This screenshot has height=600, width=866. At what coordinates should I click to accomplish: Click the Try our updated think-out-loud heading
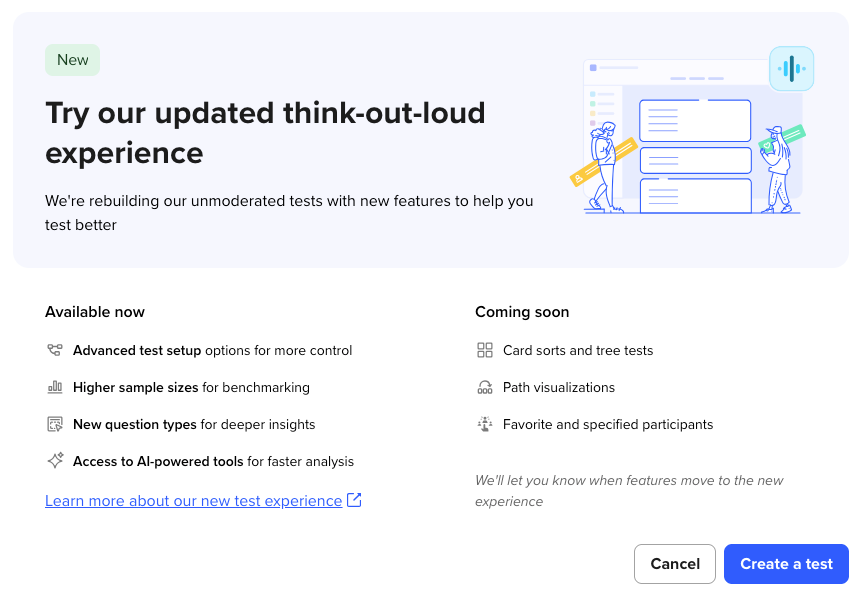[265, 132]
